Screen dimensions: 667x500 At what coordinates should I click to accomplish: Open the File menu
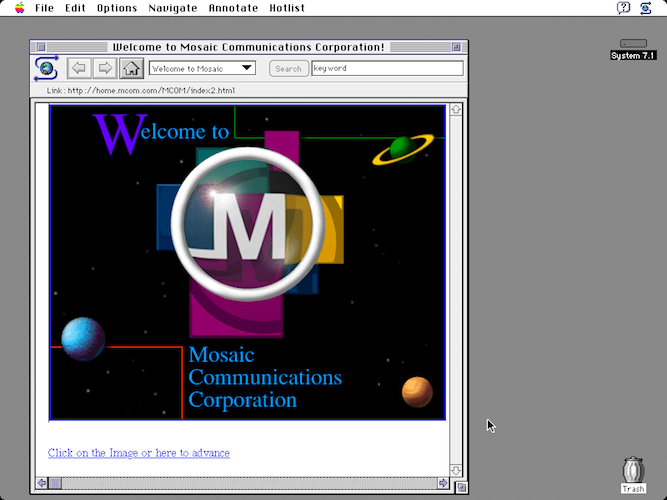click(44, 8)
